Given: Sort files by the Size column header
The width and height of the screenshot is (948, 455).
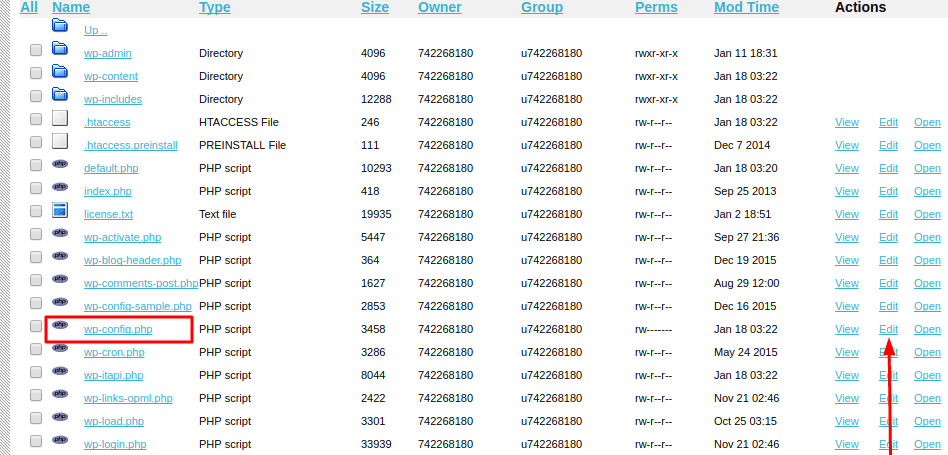Looking at the screenshot, I should click(375, 8).
